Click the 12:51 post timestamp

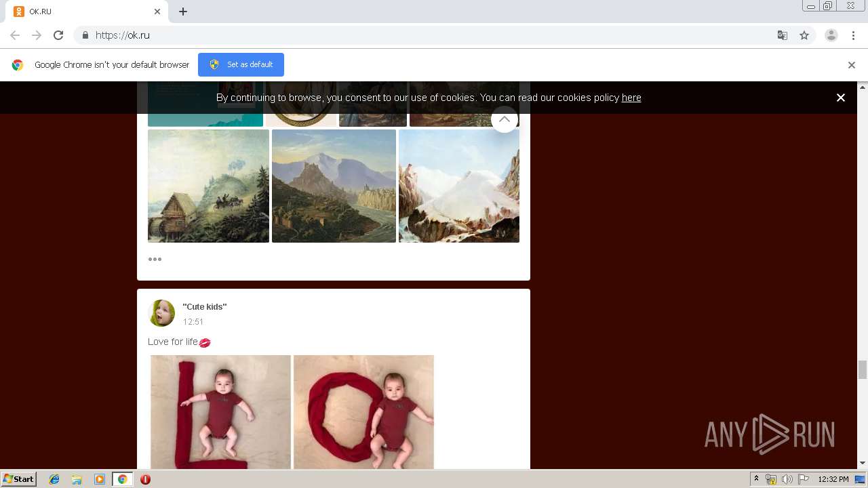[193, 322]
